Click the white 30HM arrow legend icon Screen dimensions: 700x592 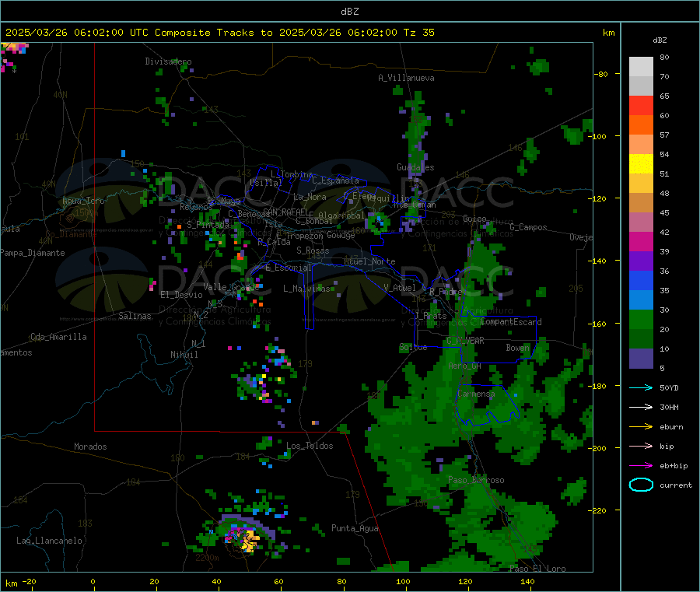(641, 407)
